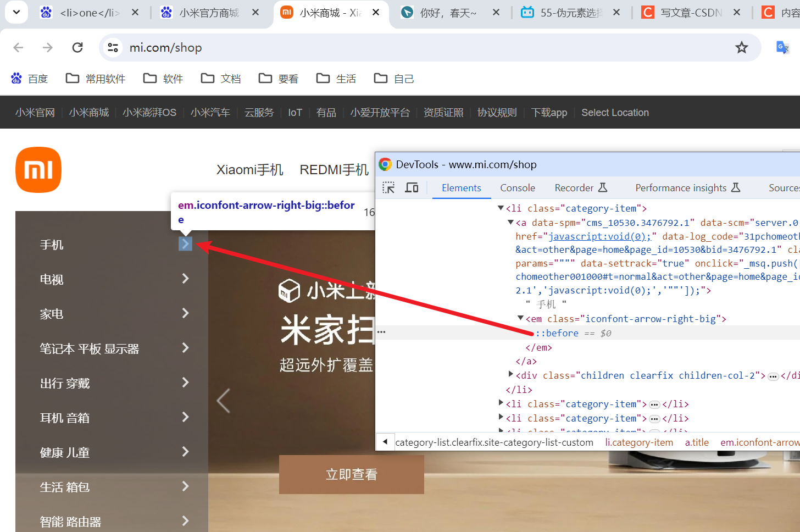The width and height of the screenshot is (800, 532).
Task: Reload the mi.com page
Action: 77,48
